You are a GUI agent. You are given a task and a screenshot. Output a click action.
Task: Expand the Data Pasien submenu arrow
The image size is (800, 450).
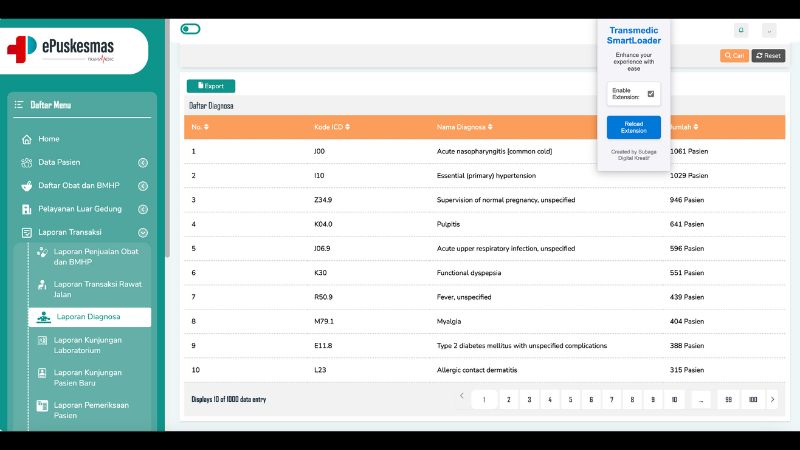click(143, 162)
